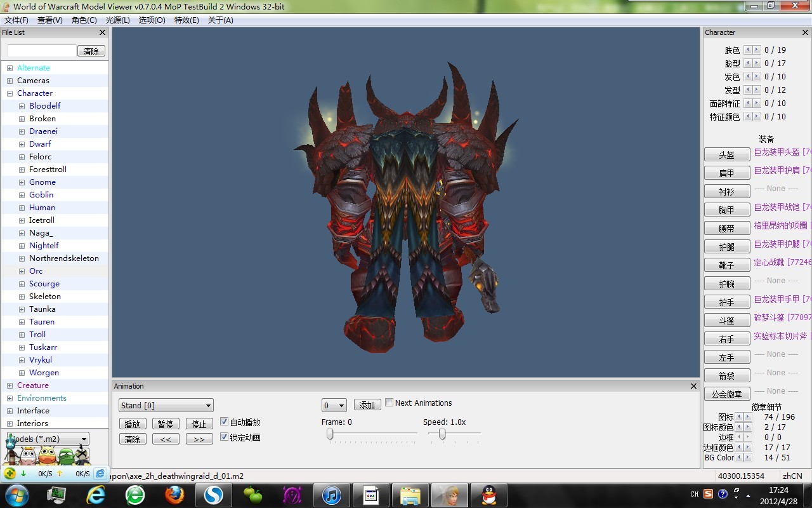
Task: Click the Speed slider handle
Action: (442, 434)
